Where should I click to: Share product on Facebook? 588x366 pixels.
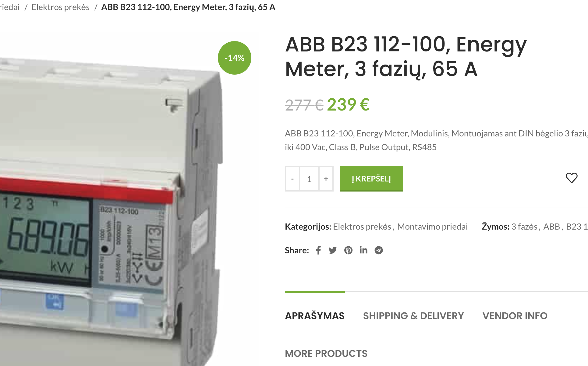(x=318, y=250)
